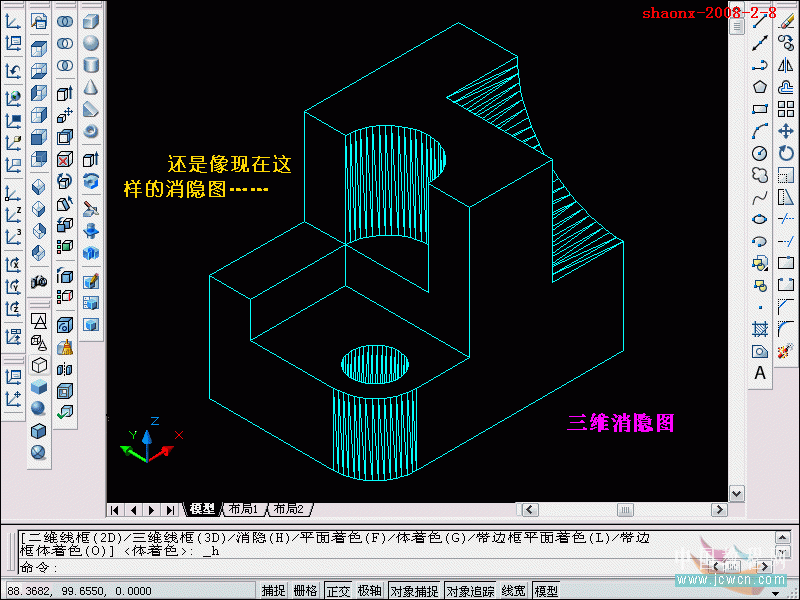800x600 pixels.
Task: Select the Cylinder solid tool
Action: 91,65
